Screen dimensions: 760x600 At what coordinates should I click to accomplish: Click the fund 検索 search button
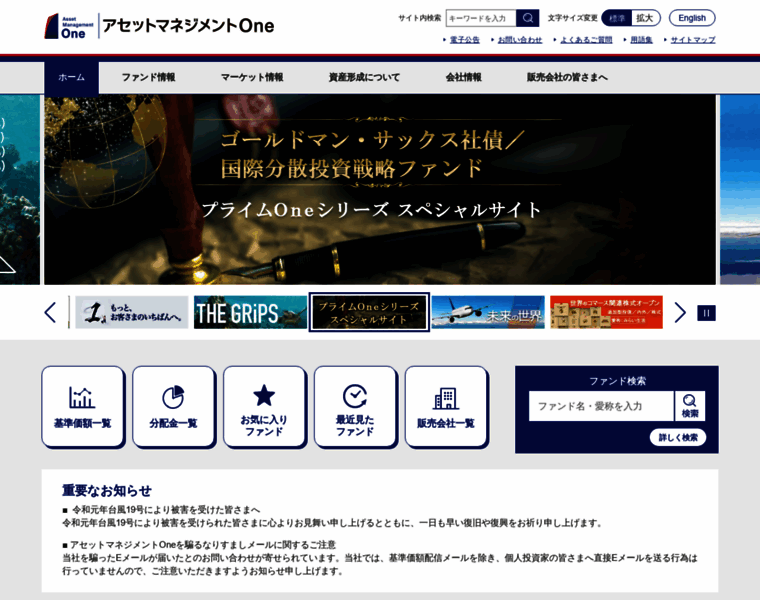tap(690, 406)
